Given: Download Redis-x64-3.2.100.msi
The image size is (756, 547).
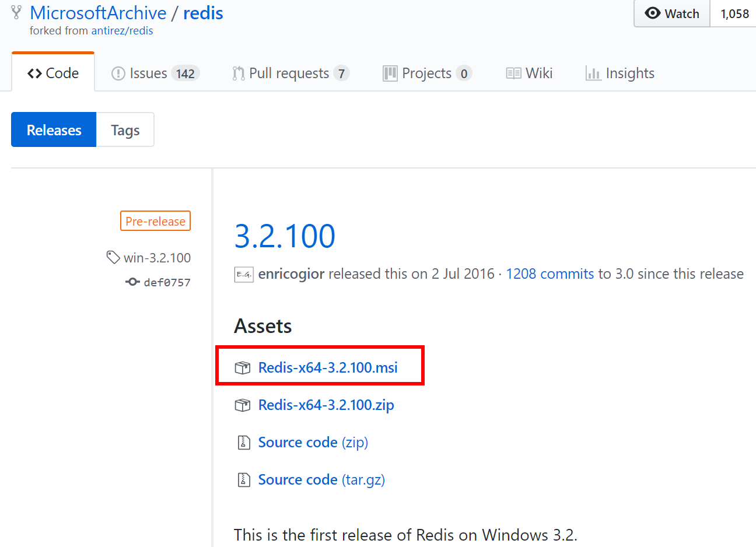Looking at the screenshot, I should [328, 367].
